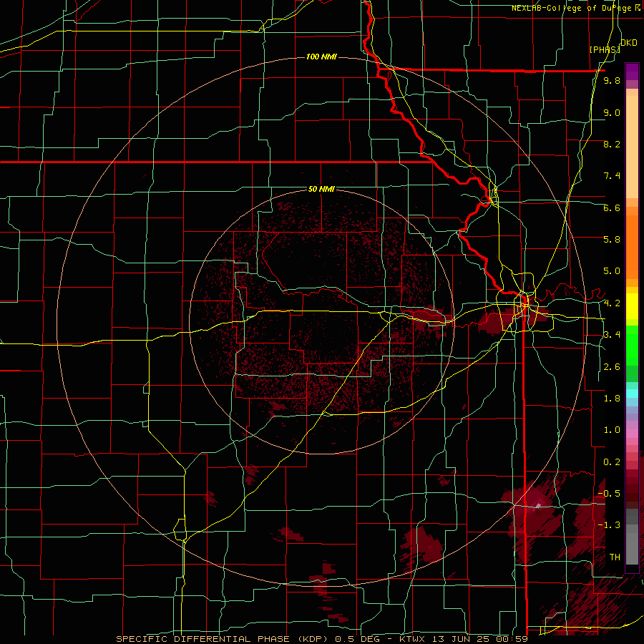Click the 0.5 DEG elevation angle text
This screenshot has height=644, width=644.
click(x=358, y=639)
